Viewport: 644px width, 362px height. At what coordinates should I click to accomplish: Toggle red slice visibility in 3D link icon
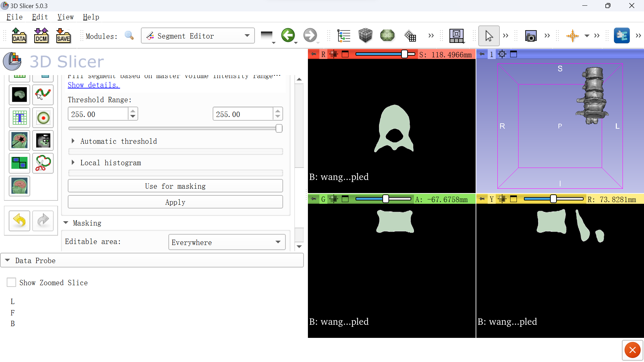point(334,54)
